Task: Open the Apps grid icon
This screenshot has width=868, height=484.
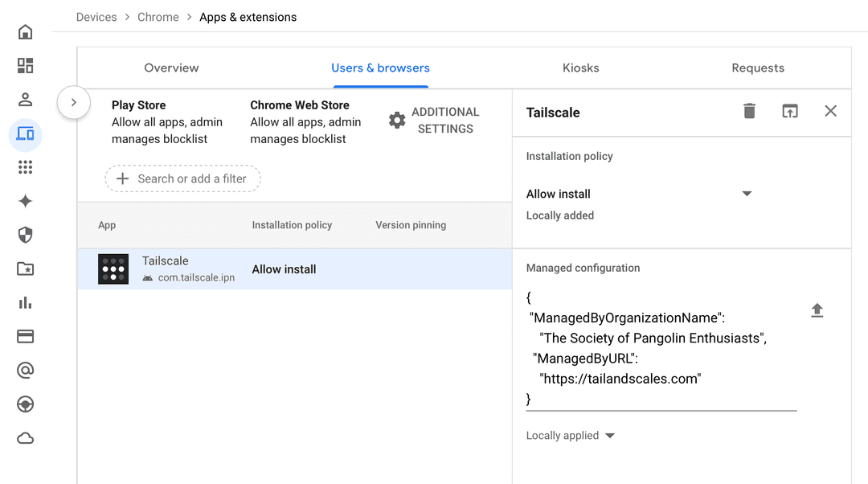Action: (x=25, y=166)
